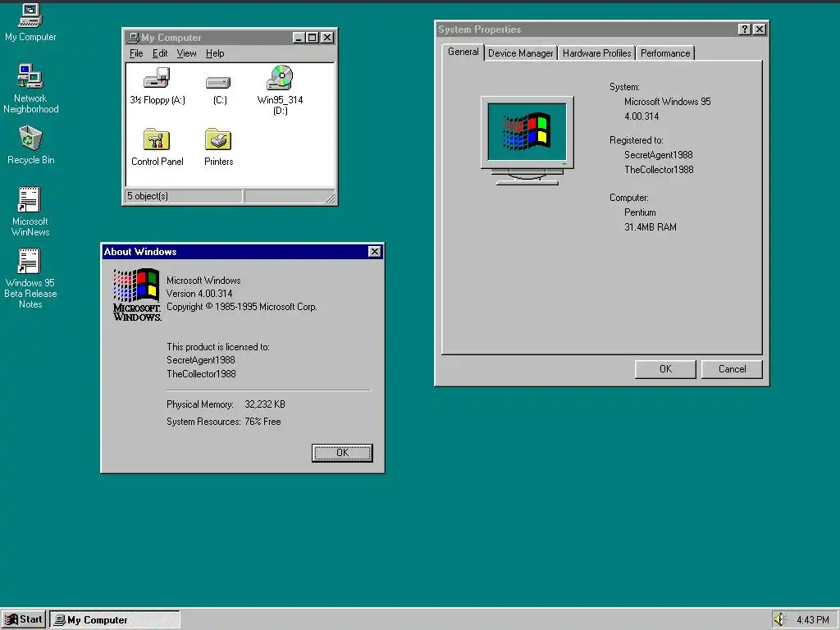Click the help question mark in System Properties
This screenshot has height=630, width=840.
[x=745, y=30]
